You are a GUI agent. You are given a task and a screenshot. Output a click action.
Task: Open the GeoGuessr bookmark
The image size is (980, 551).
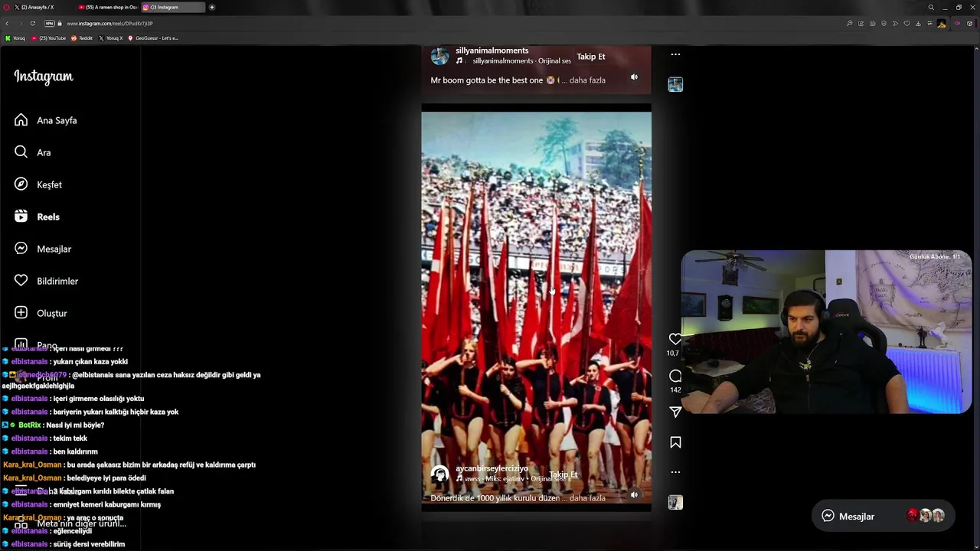153,38
